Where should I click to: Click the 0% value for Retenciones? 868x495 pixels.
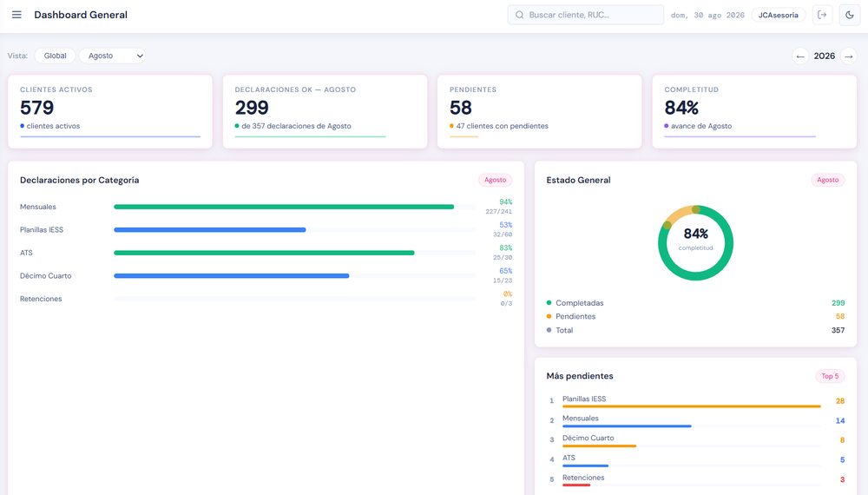click(508, 294)
